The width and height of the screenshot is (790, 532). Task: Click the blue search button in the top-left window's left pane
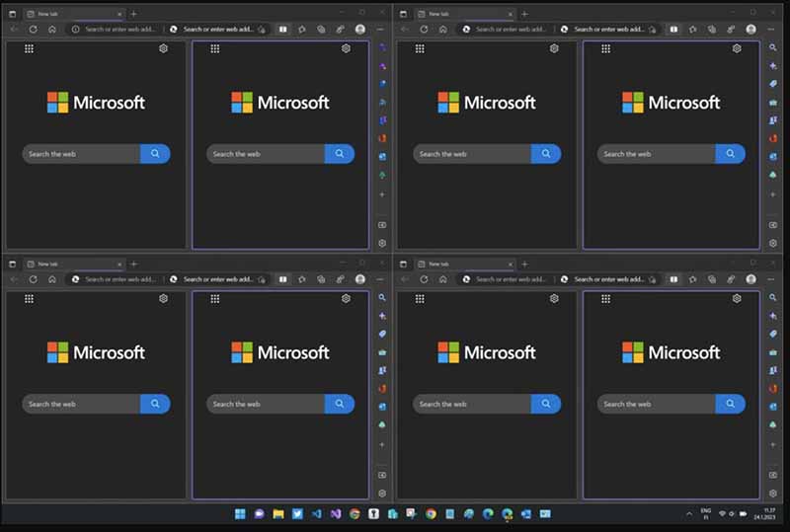[x=155, y=154]
